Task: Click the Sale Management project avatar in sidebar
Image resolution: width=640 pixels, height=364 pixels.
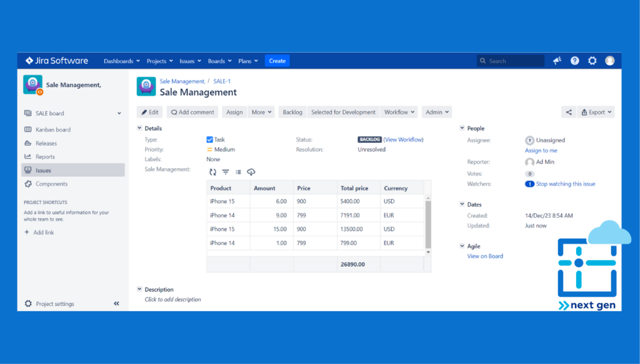Action: (33, 85)
